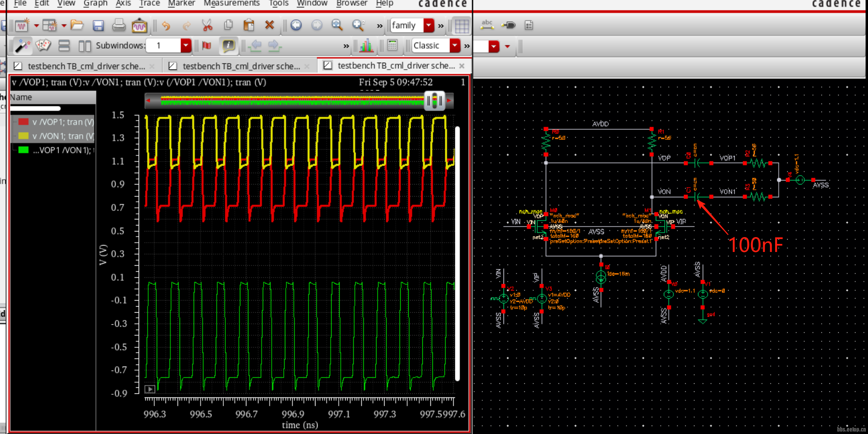Screen dimensions: 868x434
Task: Switch to the first testbench TB_cml_driver tab
Action: coord(86,66)
